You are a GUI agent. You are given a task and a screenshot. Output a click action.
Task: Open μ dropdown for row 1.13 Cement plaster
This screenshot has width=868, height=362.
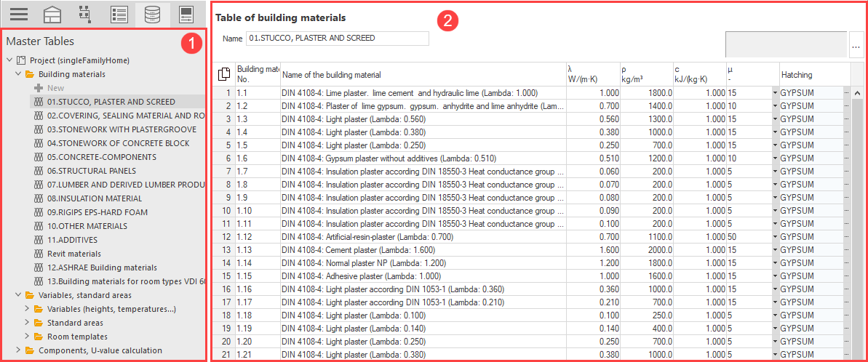775,250
